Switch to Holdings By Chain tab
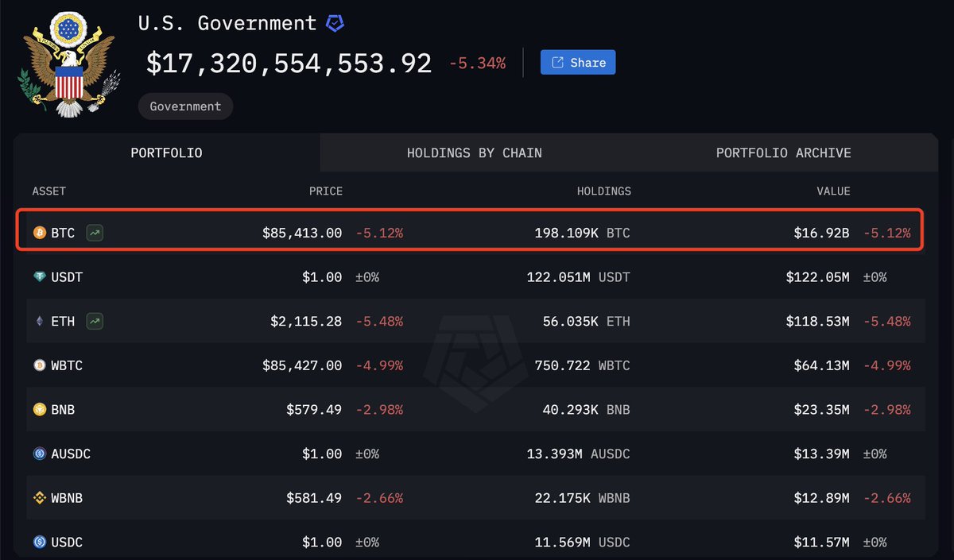 click(x=474, y=153)
